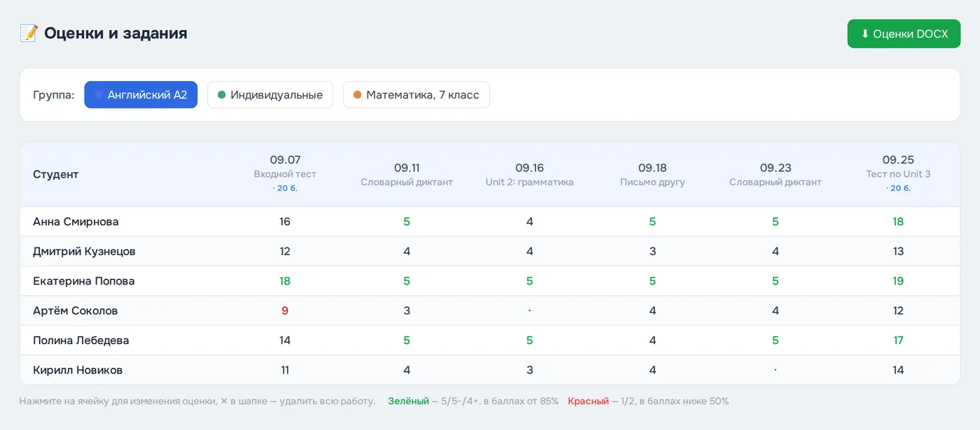980x430 pixels.
Task: Click the Зелёный legend label
Action: click(408, 401)
